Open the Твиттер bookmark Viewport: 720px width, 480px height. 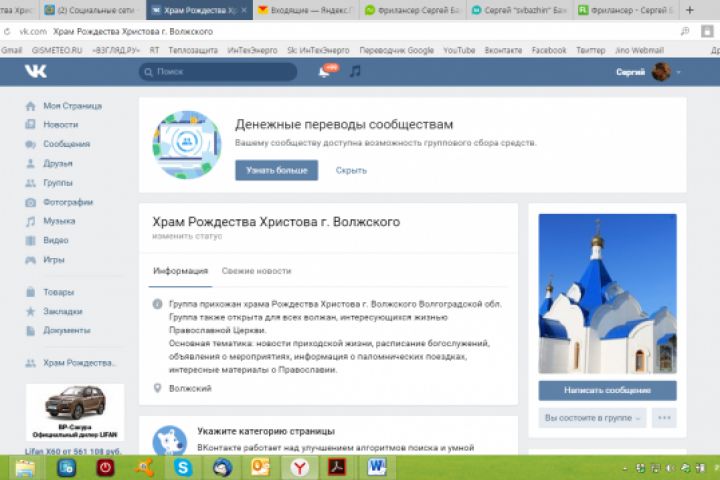tap(591, 51)
